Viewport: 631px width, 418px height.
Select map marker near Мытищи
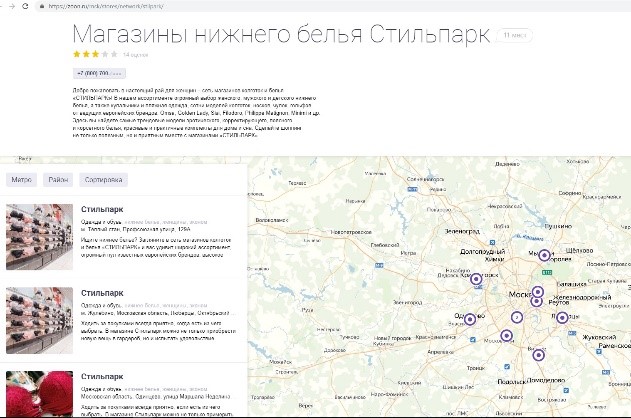pos(544,255)
